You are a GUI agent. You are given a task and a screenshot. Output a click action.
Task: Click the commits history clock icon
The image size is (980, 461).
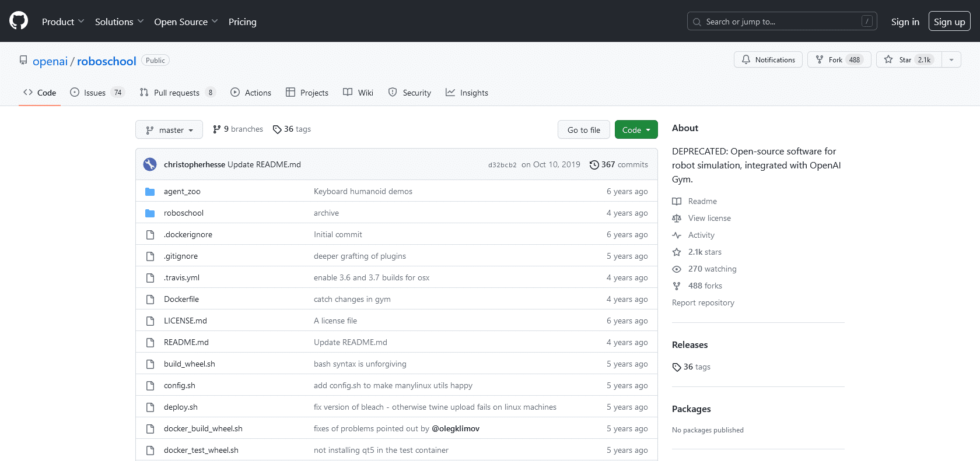594,165
